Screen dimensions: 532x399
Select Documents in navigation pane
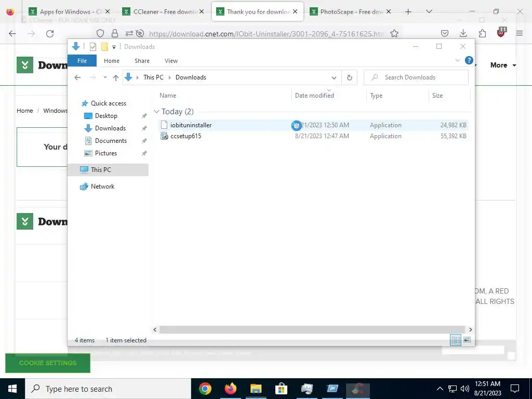click(111, 140)
